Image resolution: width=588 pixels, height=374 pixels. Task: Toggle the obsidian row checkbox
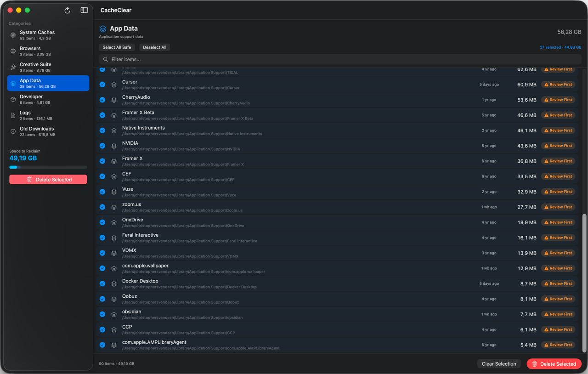click(102, 314)
